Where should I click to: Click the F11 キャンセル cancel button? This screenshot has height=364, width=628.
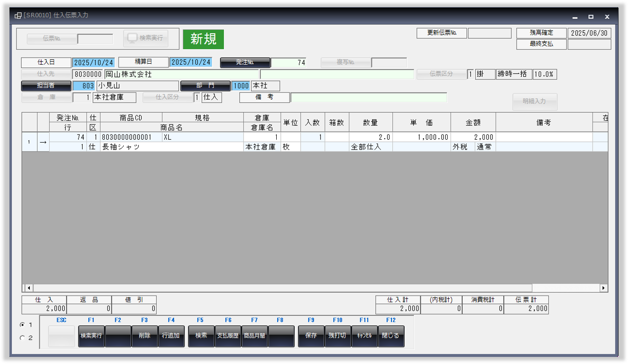364,336
